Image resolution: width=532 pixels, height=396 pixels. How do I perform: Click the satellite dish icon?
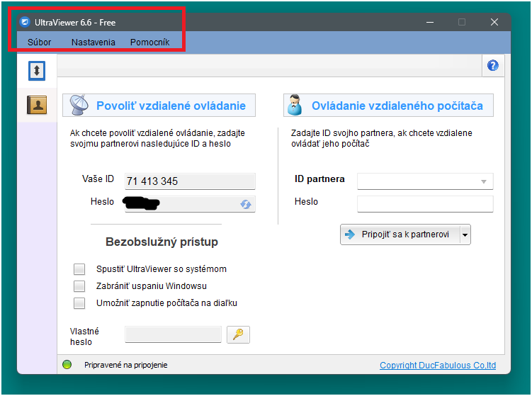[79, 105]
